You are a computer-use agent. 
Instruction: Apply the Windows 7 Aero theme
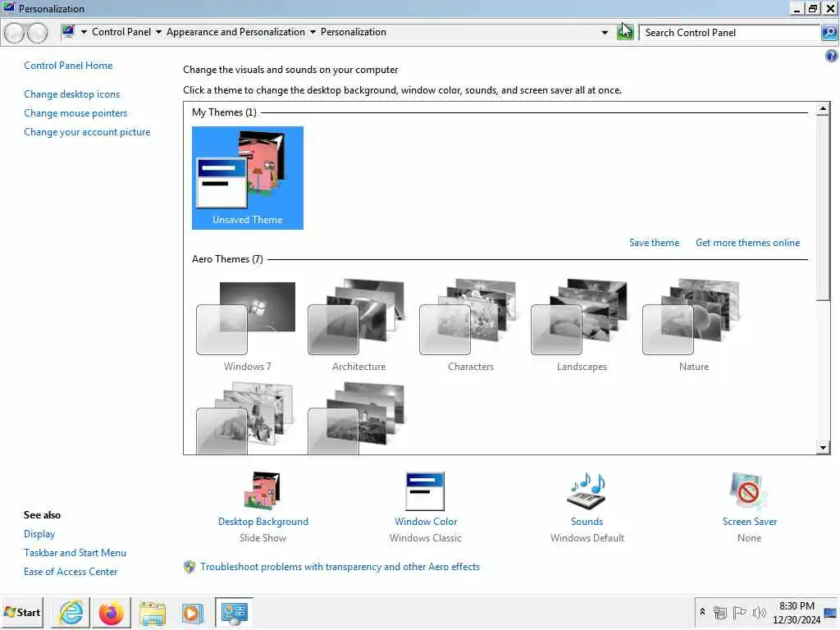pos(248,326)
